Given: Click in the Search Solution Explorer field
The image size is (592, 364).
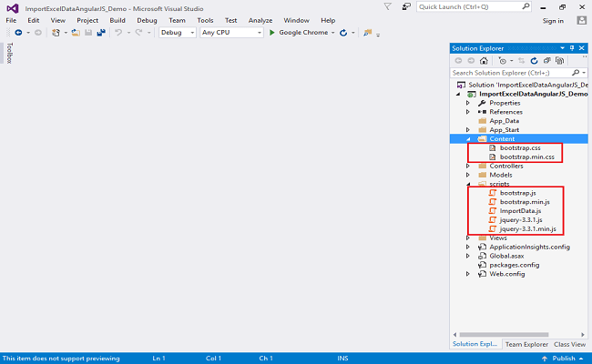Looking at the screenshot, I should point(512,73).
